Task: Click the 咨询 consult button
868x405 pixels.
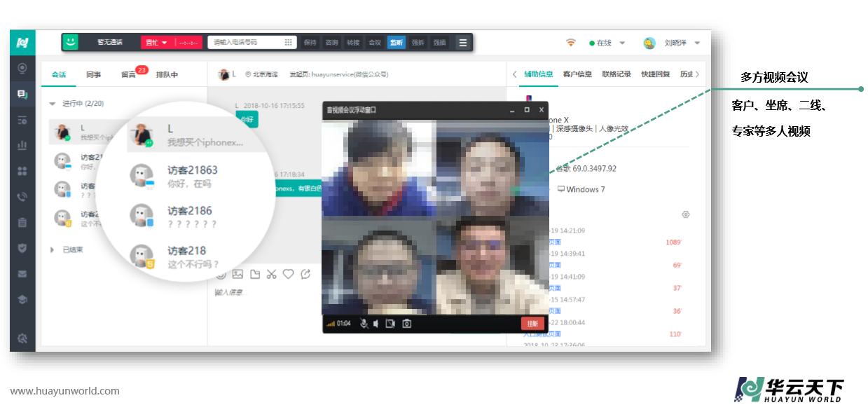Action: (332, 43)
